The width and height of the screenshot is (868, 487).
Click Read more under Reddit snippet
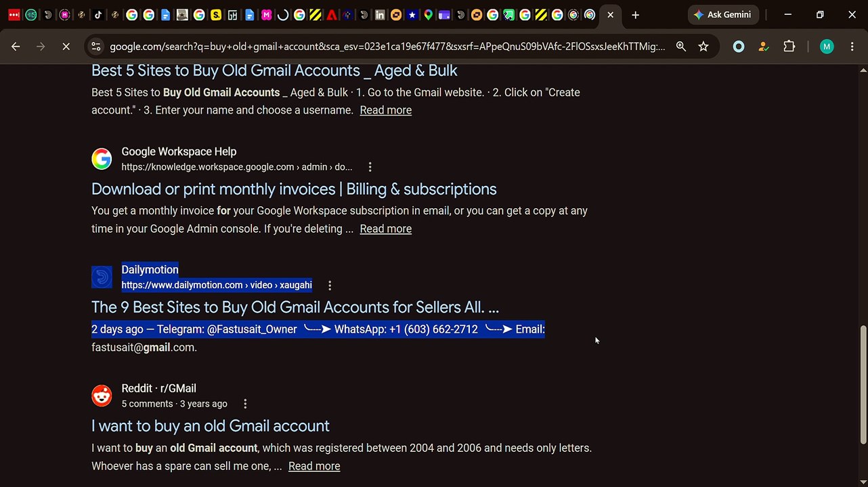click(x=314, y=466)
